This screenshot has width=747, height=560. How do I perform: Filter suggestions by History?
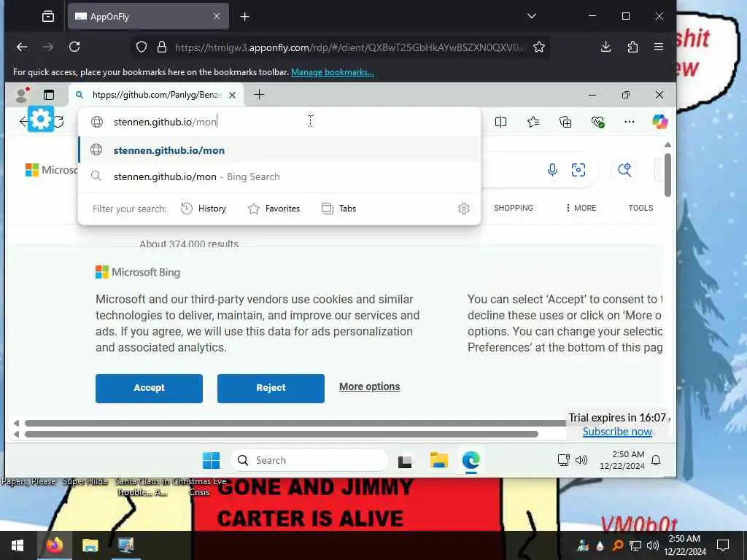[x=204, y=209]
